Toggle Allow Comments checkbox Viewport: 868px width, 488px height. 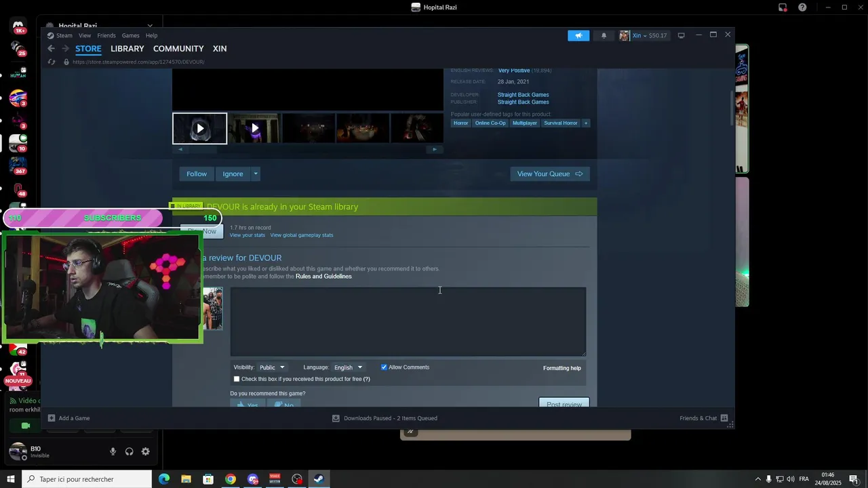(x=384, y=367)
